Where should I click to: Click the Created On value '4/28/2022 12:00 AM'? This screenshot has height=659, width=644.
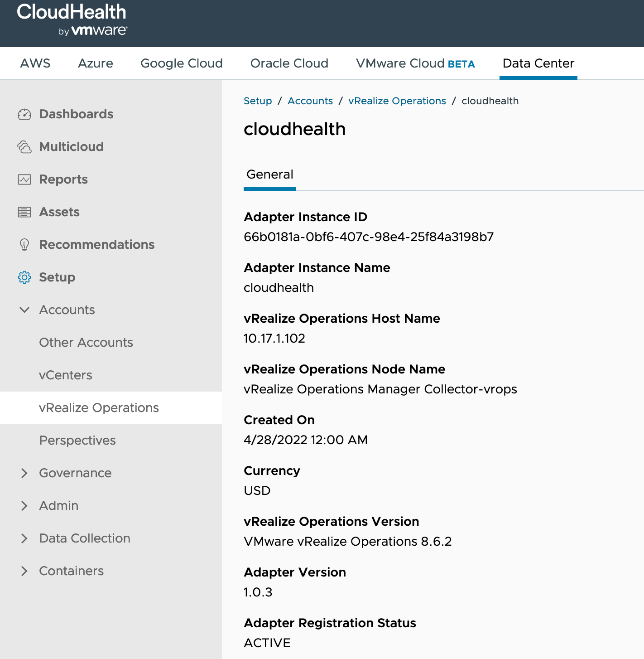[x=306, y=440]
